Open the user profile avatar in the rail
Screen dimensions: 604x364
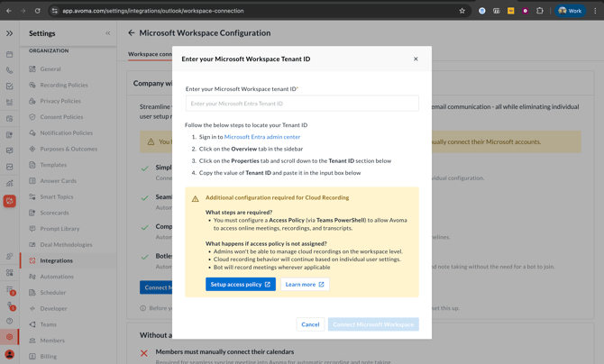click(10, 354)
